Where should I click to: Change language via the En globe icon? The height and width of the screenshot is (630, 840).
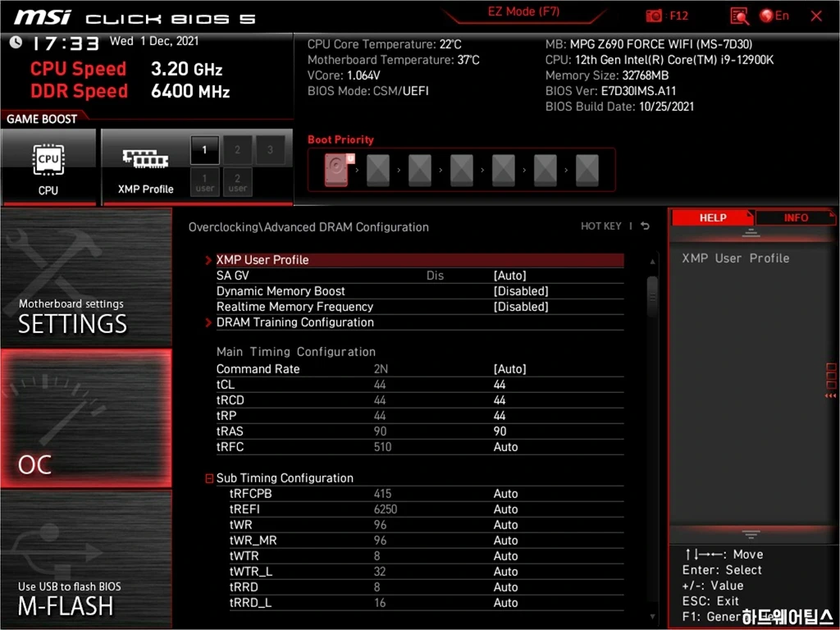tap(774, 16)
